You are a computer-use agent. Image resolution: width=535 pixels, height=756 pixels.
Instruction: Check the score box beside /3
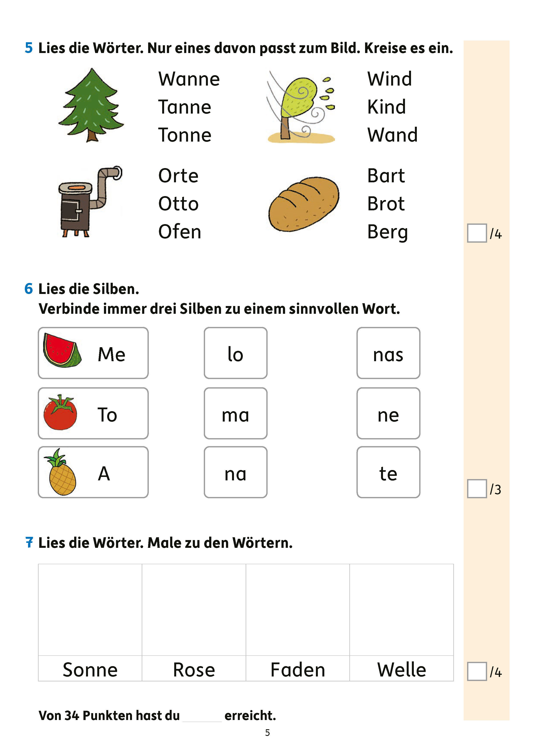click(476, 489)
